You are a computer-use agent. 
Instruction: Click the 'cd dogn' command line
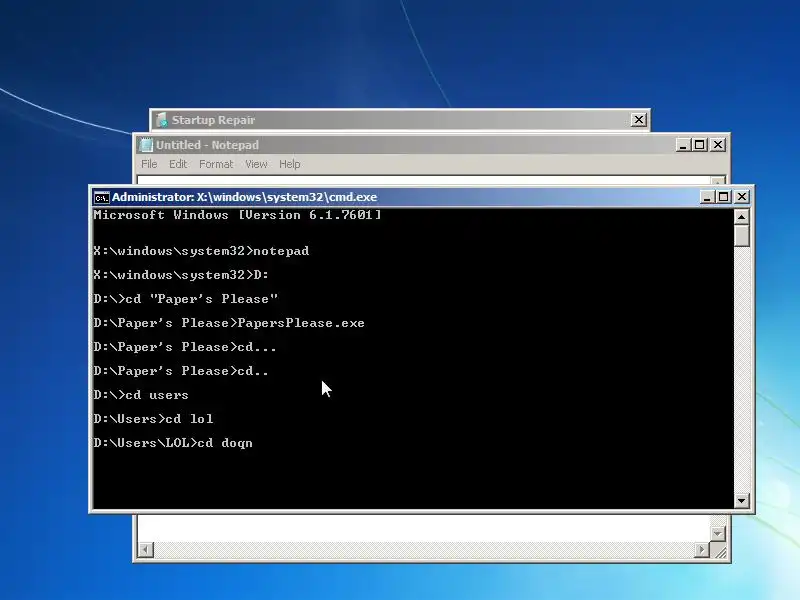point(173,443)
